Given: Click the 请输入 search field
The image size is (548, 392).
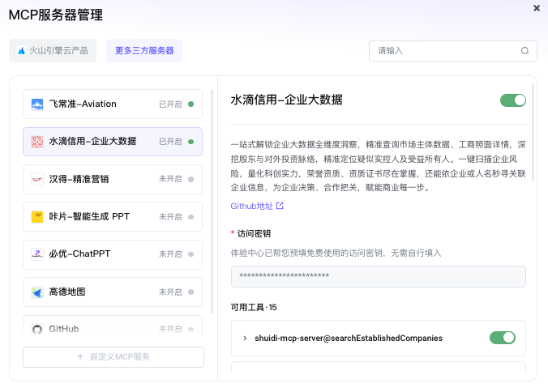Looking at the screenshot, I should [453, 51].
